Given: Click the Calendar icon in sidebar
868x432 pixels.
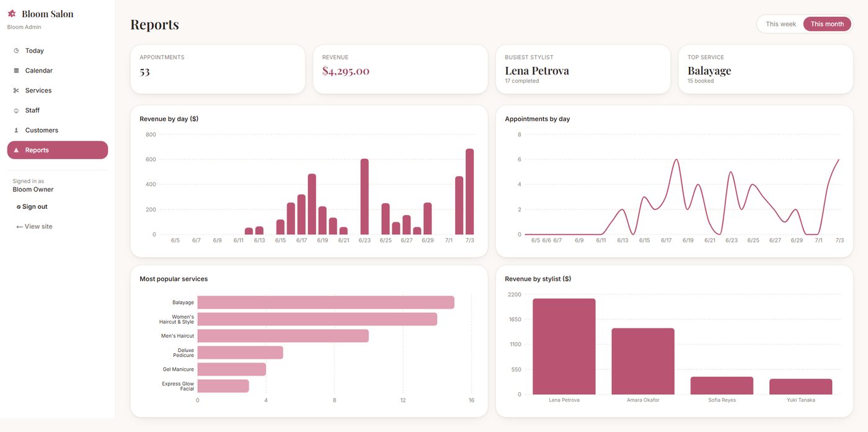Looking at the screenshot, I should (x=16, y=71).
